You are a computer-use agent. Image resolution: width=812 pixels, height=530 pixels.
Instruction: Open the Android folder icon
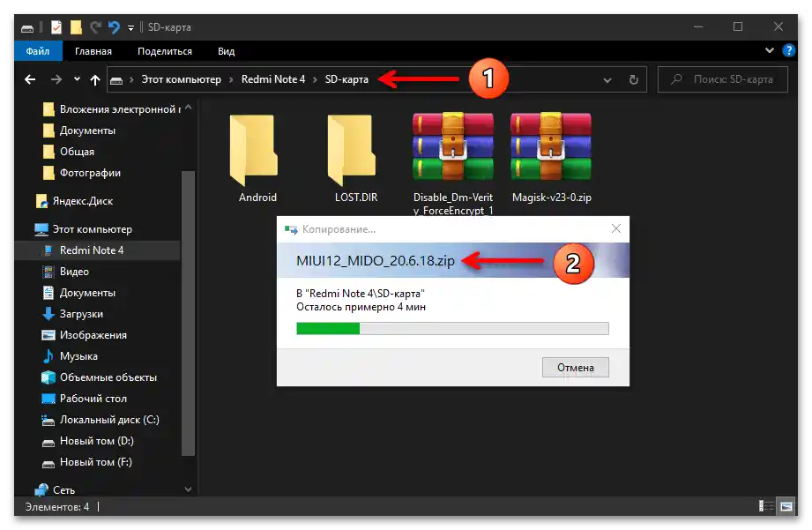[x=254, y=150]
